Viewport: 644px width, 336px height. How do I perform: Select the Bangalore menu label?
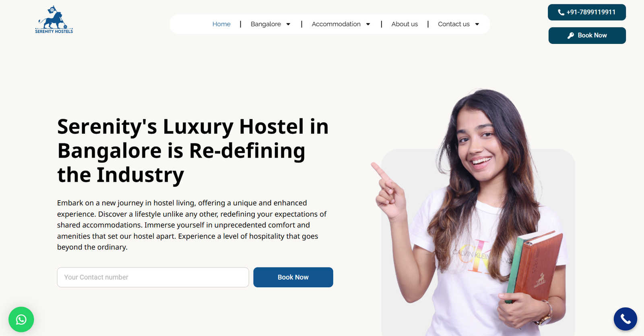(266, 24)
